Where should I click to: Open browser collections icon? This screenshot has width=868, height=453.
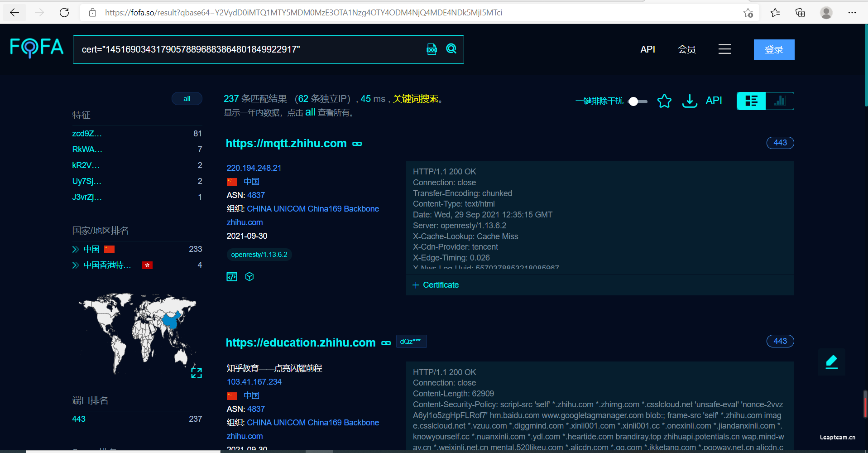800,13
